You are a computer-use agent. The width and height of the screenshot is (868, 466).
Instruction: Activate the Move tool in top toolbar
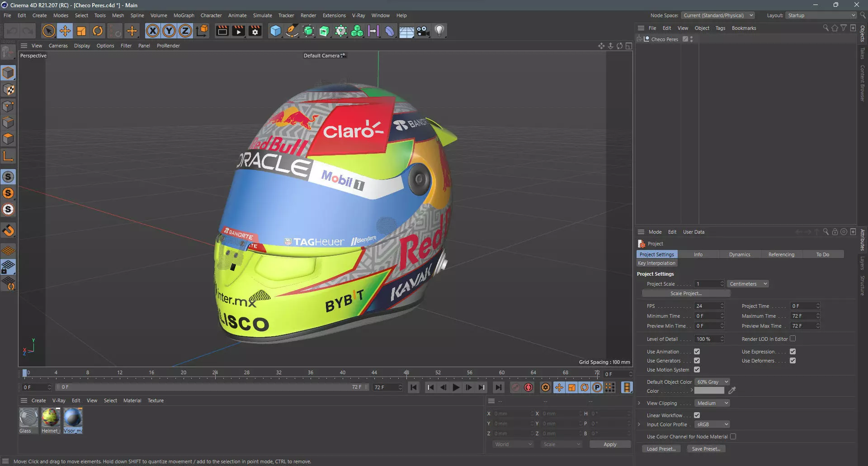click(x=65, y=31)
